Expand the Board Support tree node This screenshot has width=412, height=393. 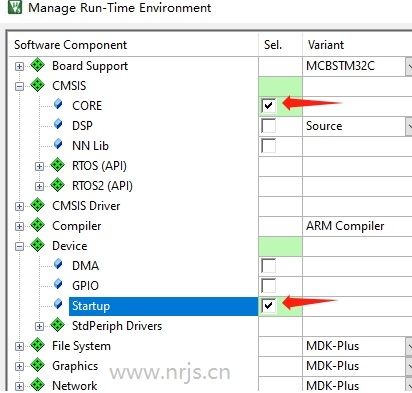point(19,66)
